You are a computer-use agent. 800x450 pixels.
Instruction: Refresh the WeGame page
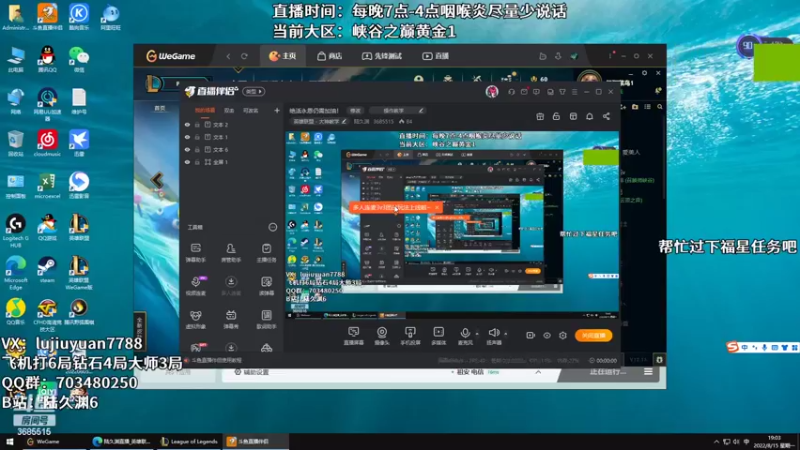coord(244,56)
